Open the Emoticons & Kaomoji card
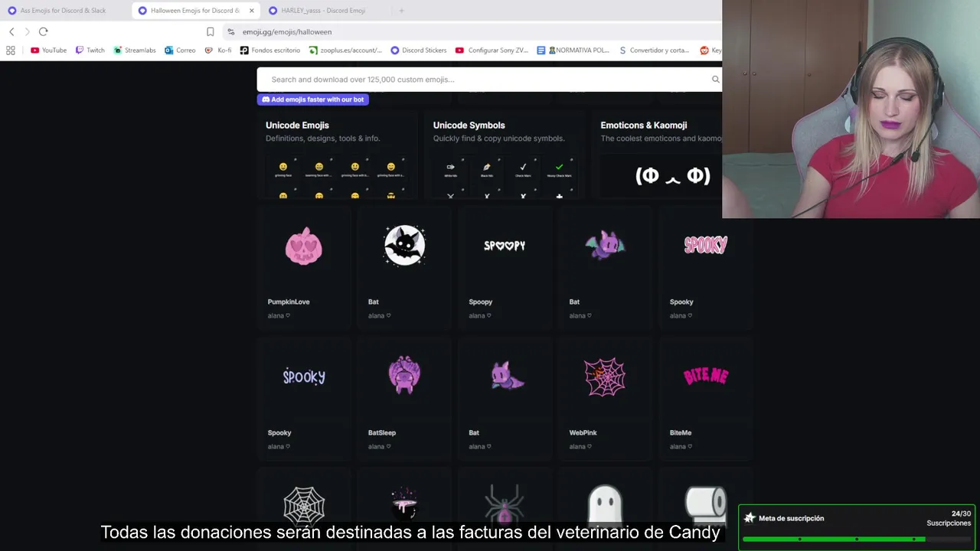The height and width of the screenshot is (551, 980). pos(657,156)
